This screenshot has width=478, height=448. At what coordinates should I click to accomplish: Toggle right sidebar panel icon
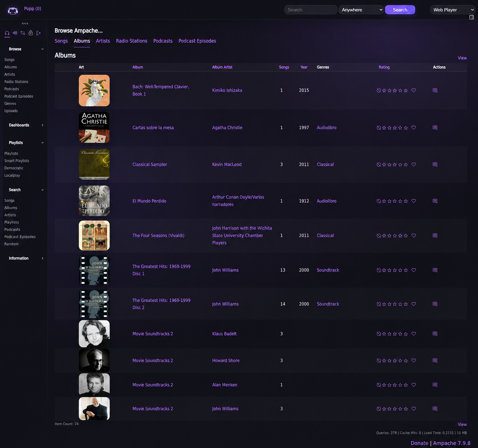[471, 17]
